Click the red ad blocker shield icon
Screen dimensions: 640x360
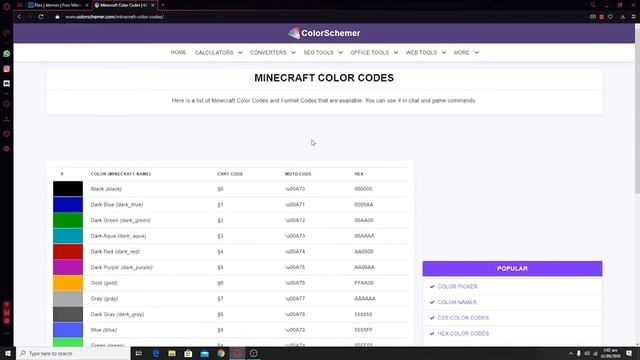[x=602, y=17]
